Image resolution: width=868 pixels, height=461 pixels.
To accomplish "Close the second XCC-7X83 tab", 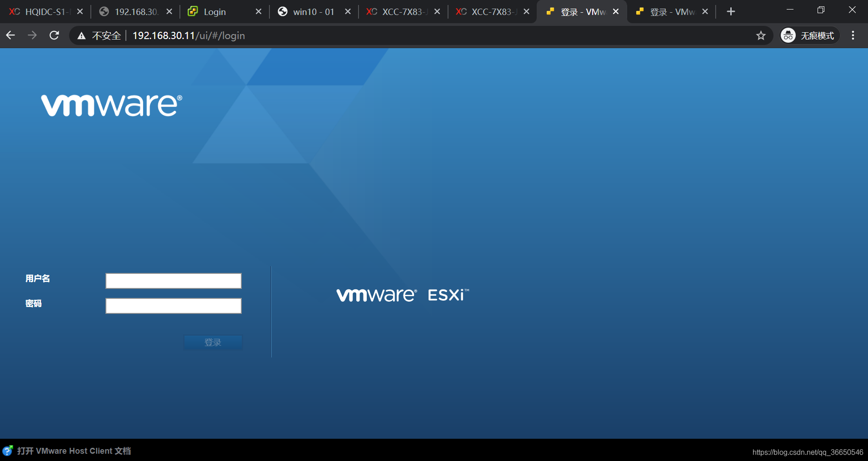I will pos(526,12).
